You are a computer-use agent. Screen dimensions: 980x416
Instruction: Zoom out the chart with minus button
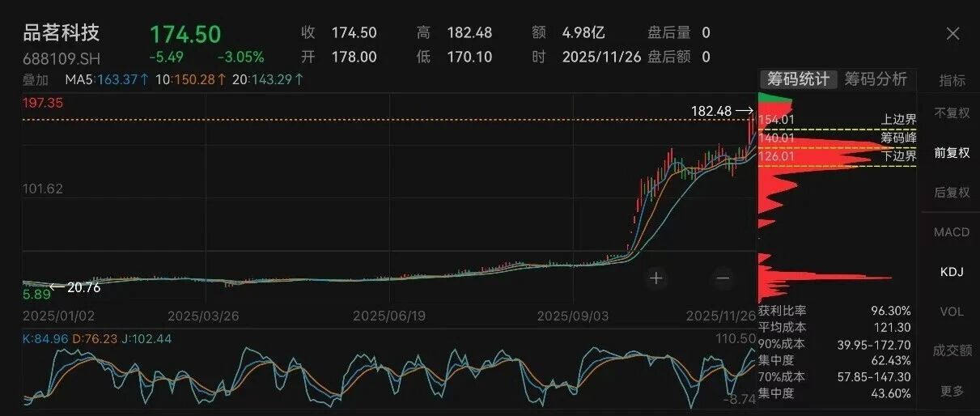click(723, 278)
